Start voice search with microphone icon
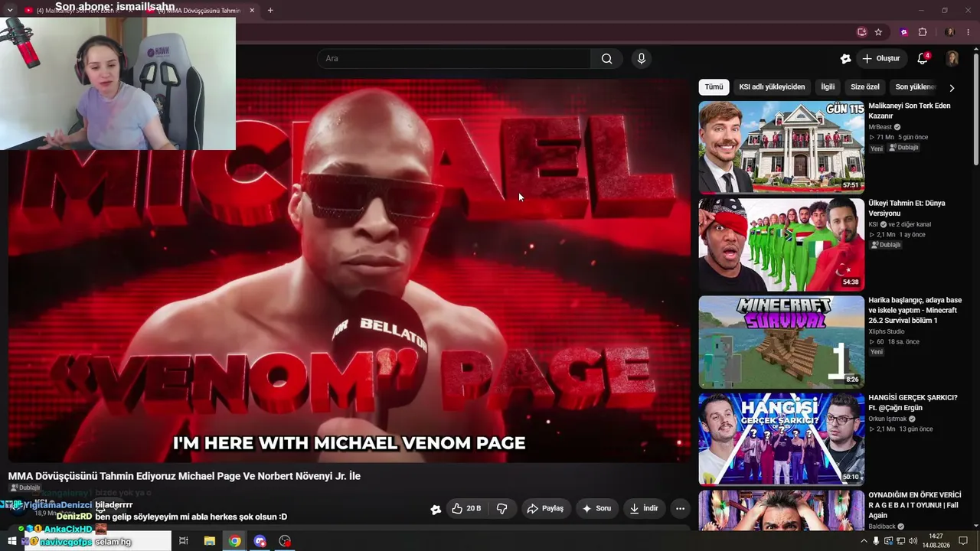980x551 pixels. (x=642, y=59)
